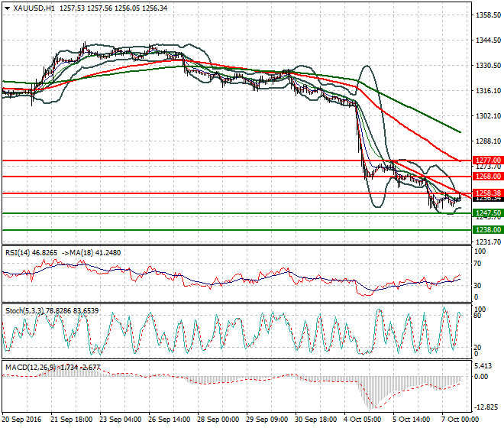504x428 pixels.
Task: Select the red 1258.38 price level label
Action: point(488,193)
